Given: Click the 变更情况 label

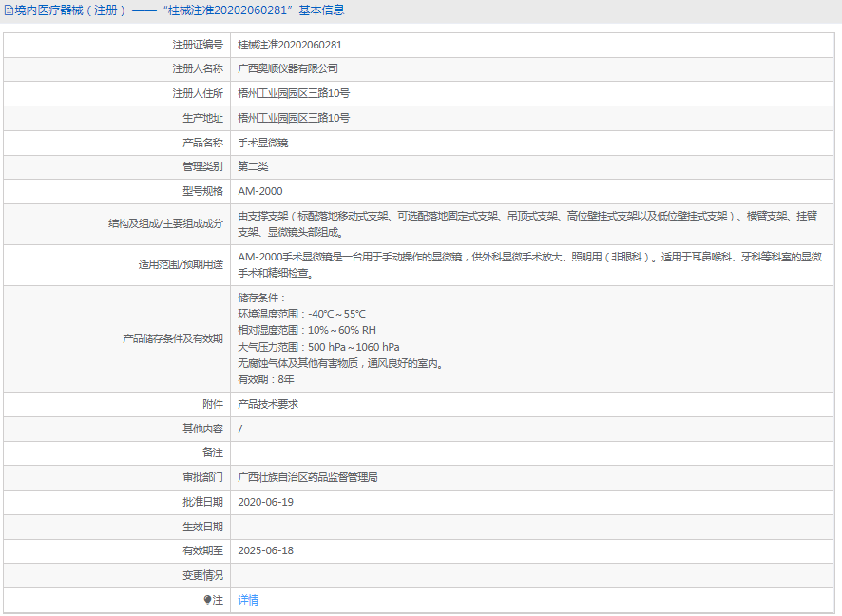Looking at the screenshot, I should point(202,576).
